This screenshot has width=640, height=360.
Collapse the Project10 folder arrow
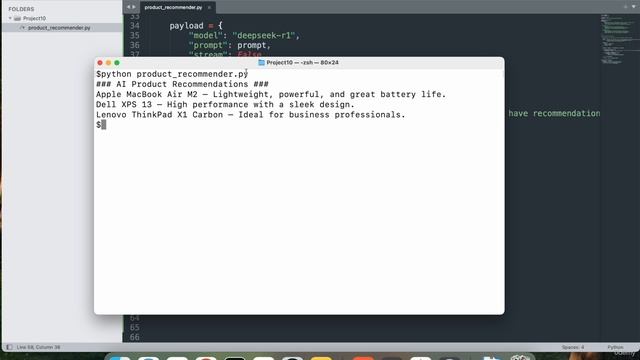tap(10, 18)
